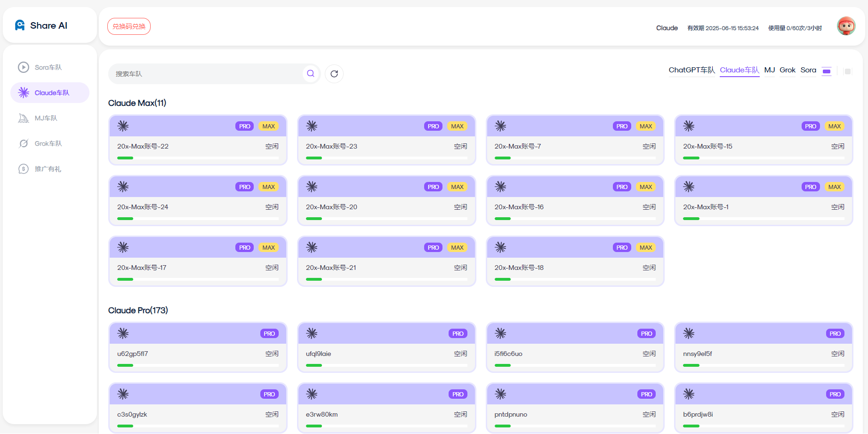Click the 兑换码兑换 button

pyautogui.click(x=129, y=26)
